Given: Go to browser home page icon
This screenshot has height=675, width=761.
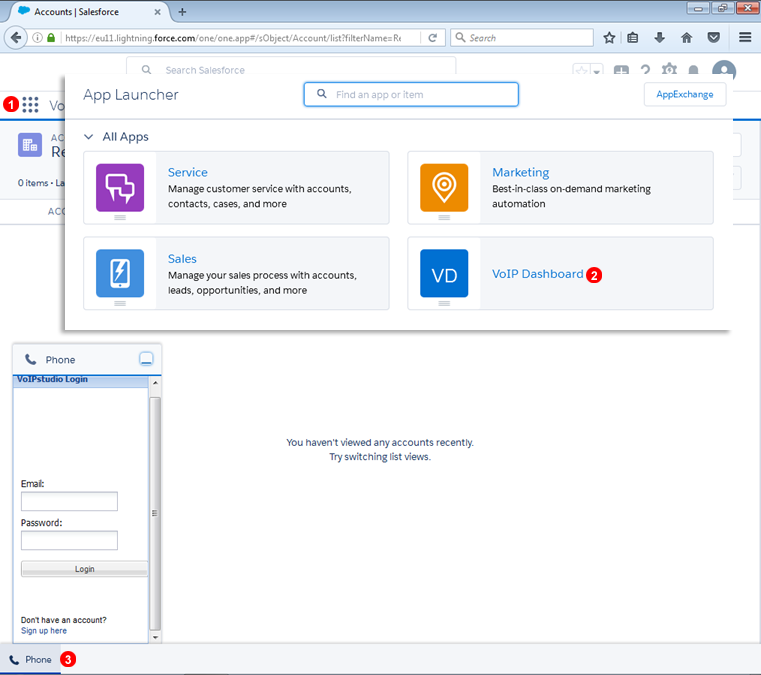Looking at the screenshot, I should pyautogui.click(x=686, y=38).
